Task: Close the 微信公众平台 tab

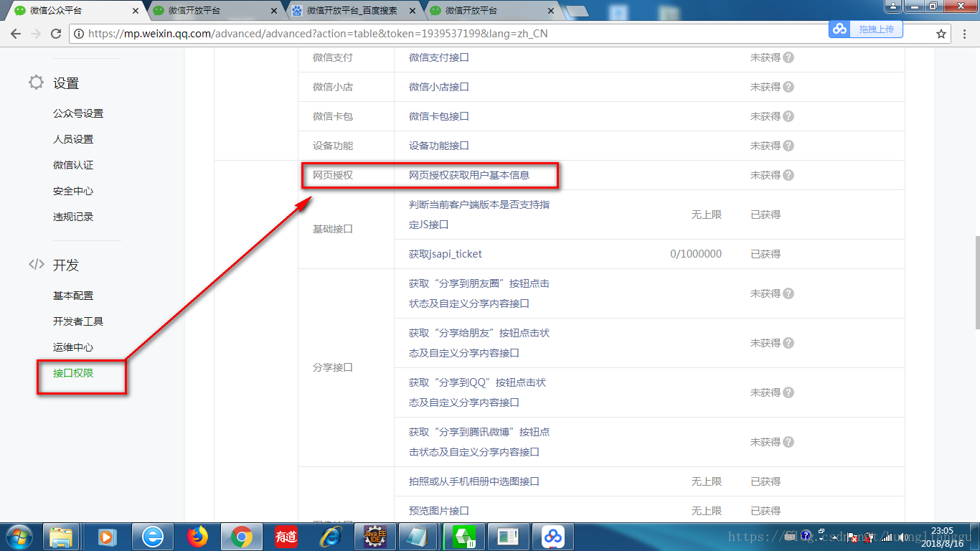Action: [135, 11]
